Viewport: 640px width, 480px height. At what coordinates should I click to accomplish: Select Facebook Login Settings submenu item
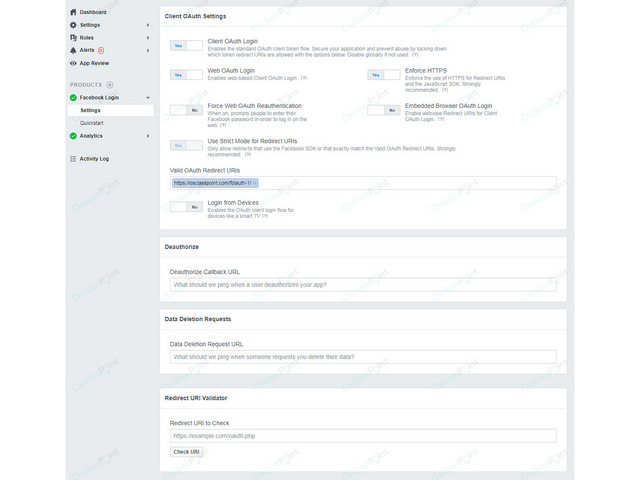111,111
